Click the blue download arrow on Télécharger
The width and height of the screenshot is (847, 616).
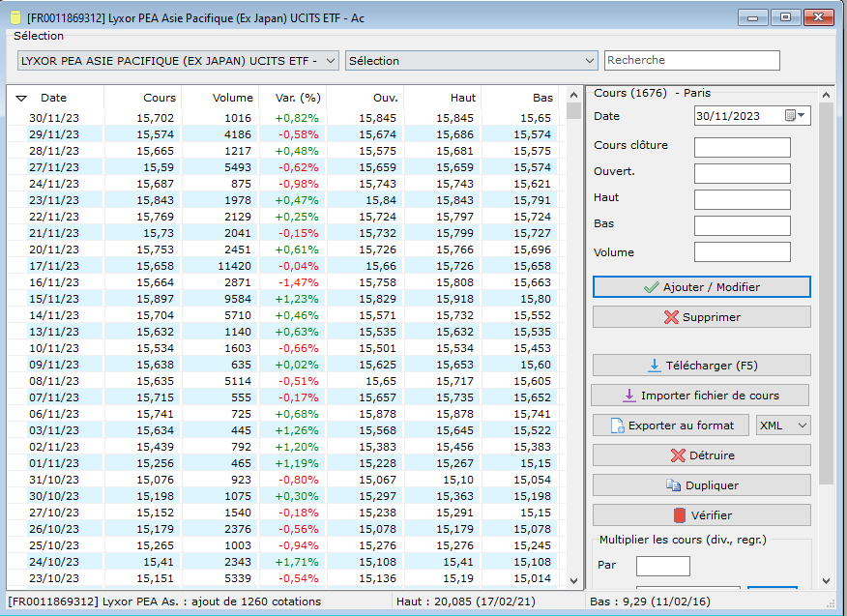point(655,366)
